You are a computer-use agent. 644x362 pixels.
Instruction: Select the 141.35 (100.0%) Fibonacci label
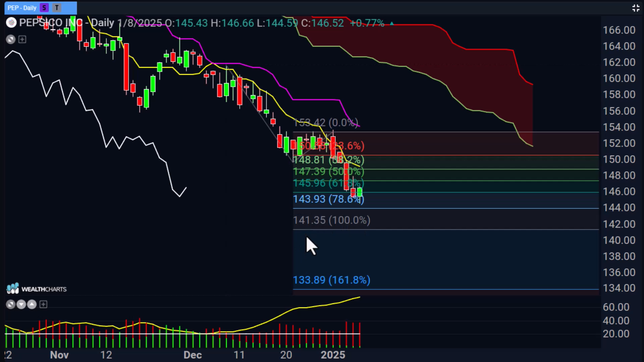pyautogui.click(x=332, y=220)
